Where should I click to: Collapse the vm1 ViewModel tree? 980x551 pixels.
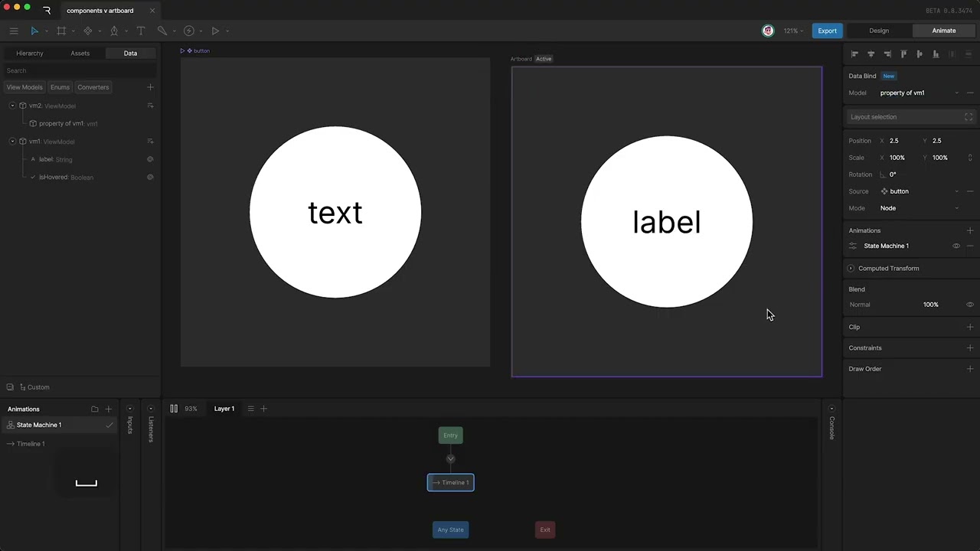(x=12, y=142)
